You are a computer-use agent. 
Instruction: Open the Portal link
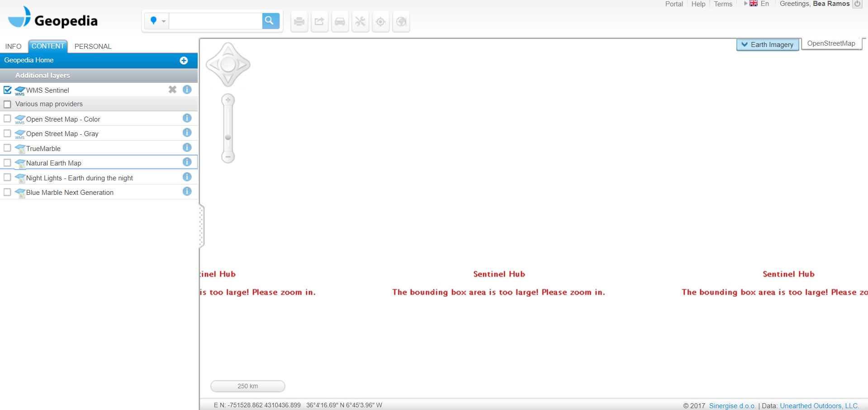click(x=674, y=4)
